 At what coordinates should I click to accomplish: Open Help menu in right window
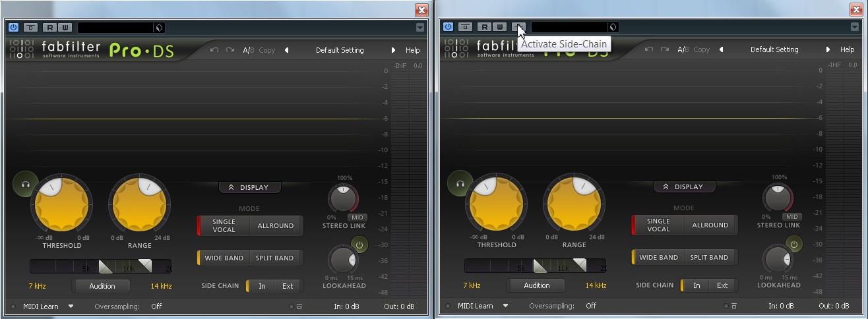coord(847,49)
